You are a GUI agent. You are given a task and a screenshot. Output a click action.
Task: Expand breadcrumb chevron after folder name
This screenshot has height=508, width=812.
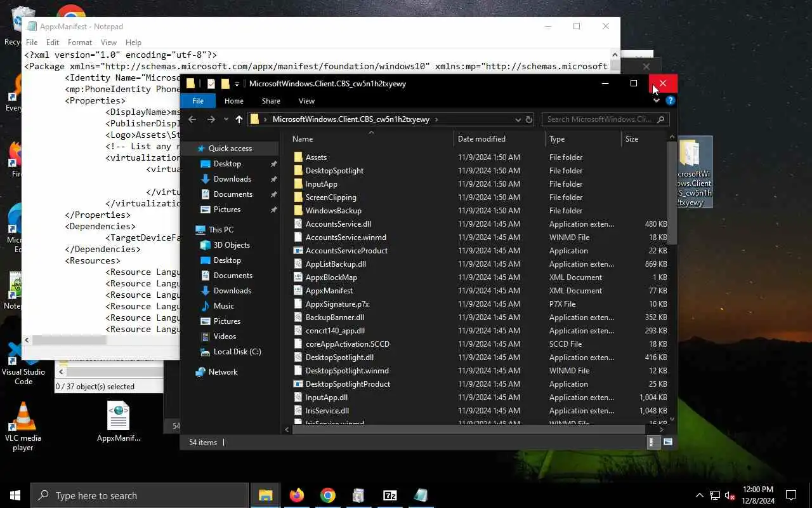(x=436, y=119)
